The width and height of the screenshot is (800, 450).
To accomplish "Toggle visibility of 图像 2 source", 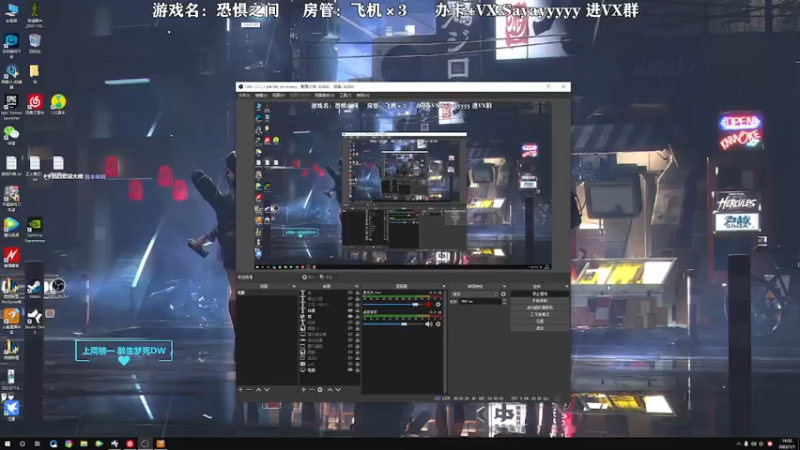I will [350, 328].
